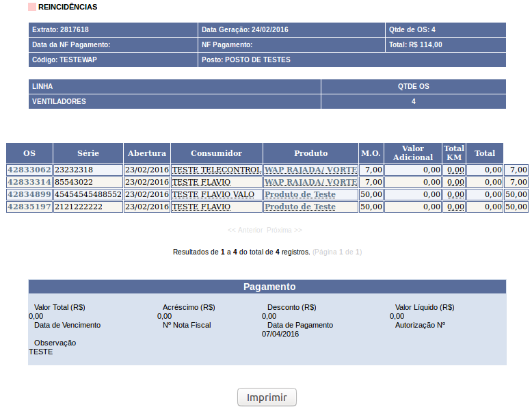Open OS link 42833062
This screenshot has width=532, height=407.
tap(29, 170)
